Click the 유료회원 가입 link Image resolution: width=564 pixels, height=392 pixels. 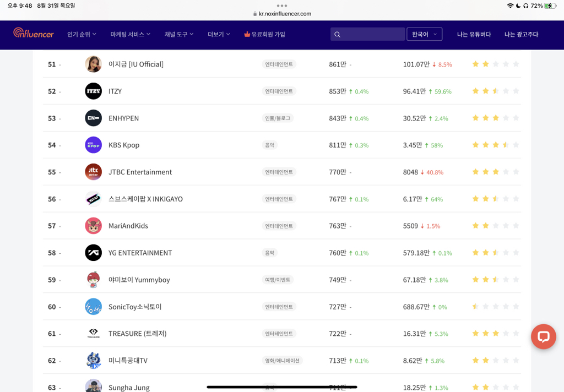click(x=268, y=34)
